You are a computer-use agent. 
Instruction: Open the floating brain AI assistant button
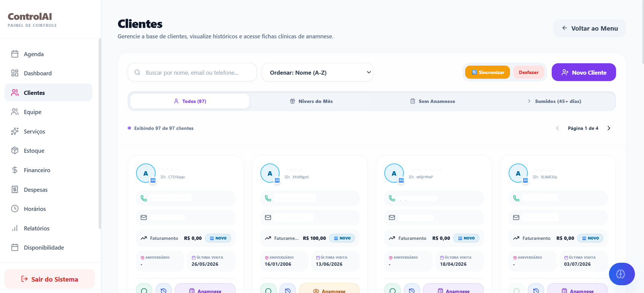(x=622, y=274)
